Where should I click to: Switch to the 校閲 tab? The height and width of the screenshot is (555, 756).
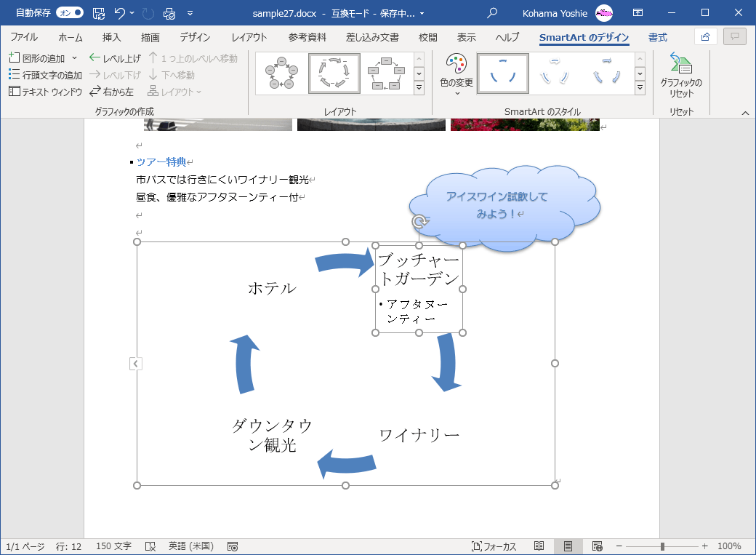(x=427, y=37)
